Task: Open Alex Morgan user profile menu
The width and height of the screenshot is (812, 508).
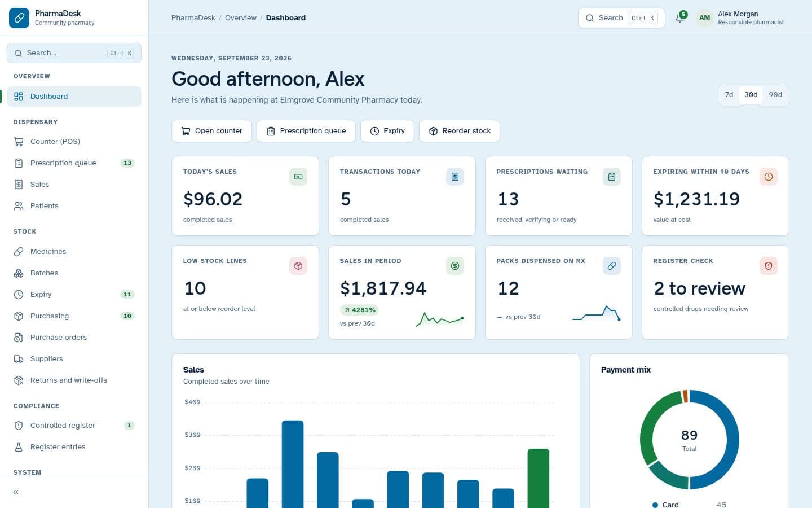Action: click(741, 18)
